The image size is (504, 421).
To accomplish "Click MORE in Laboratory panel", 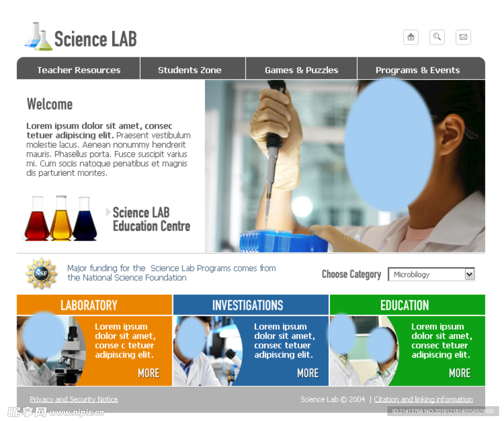I will 149,373.
